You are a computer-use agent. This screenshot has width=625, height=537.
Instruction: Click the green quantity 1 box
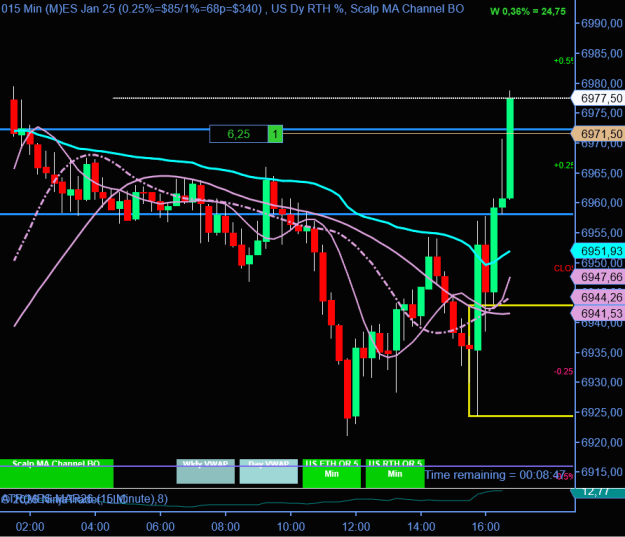275,134
